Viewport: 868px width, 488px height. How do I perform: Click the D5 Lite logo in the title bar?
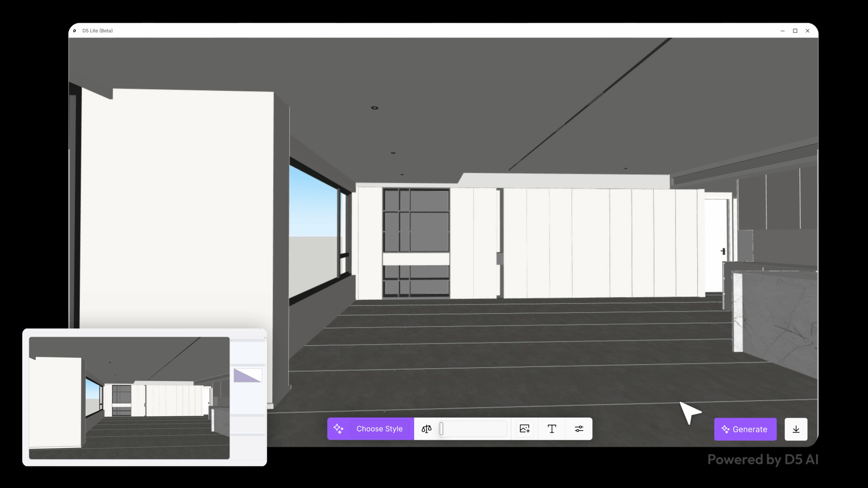click(x=75, y=31)
